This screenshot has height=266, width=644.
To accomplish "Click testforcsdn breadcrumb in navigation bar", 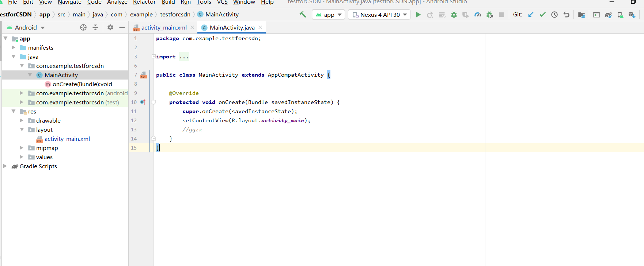I will [175, 15].
